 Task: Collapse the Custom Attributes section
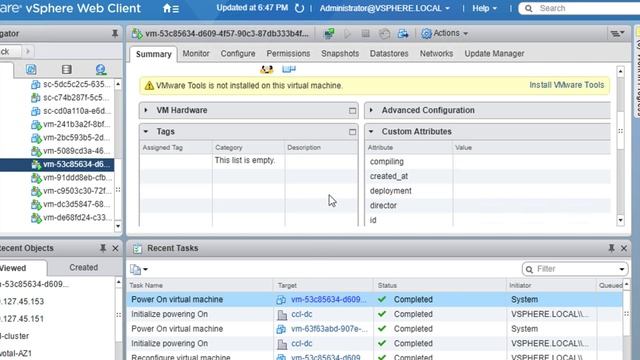point(371,131)
